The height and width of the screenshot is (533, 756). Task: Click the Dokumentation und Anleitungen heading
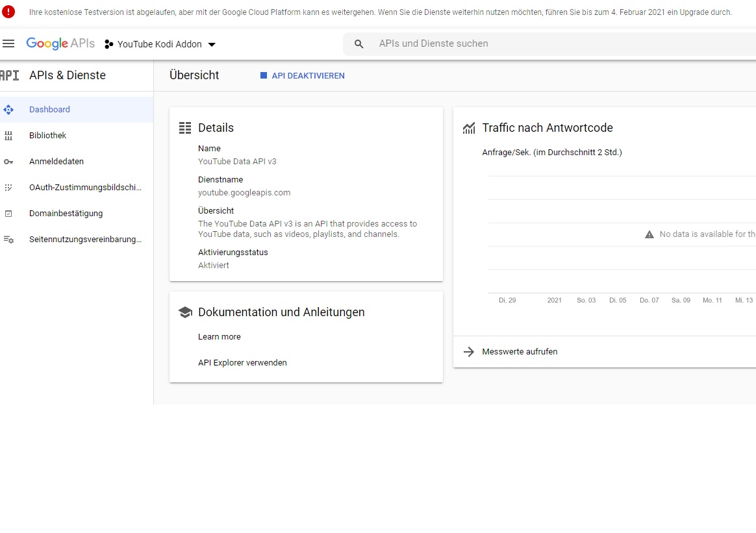(x=282, y=312)
